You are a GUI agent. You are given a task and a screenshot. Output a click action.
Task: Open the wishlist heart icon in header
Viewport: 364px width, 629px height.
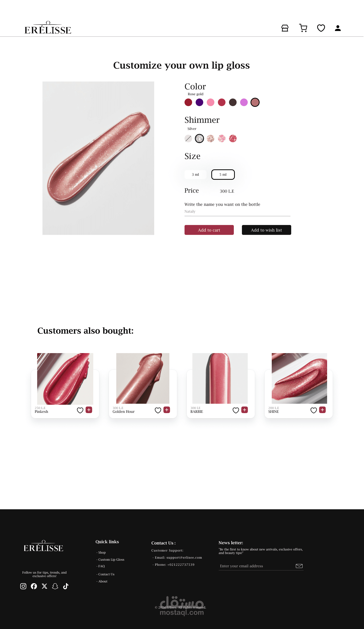pos(321,28)
